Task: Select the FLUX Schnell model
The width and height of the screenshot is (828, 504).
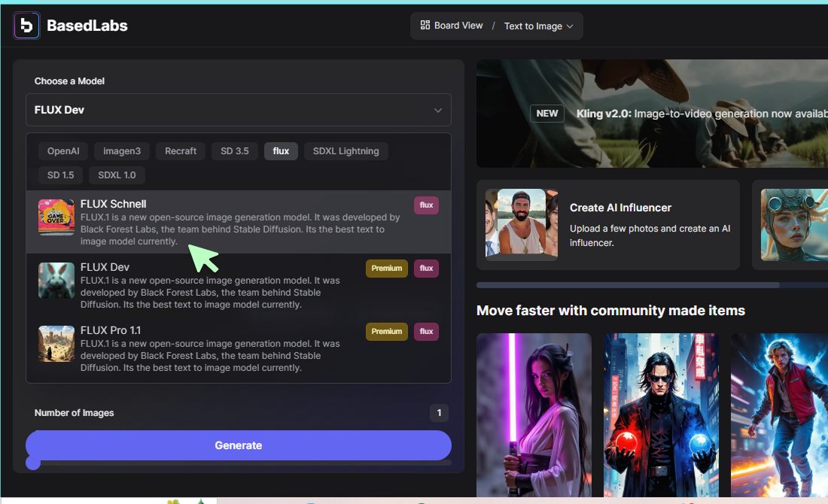Action: 239,222
